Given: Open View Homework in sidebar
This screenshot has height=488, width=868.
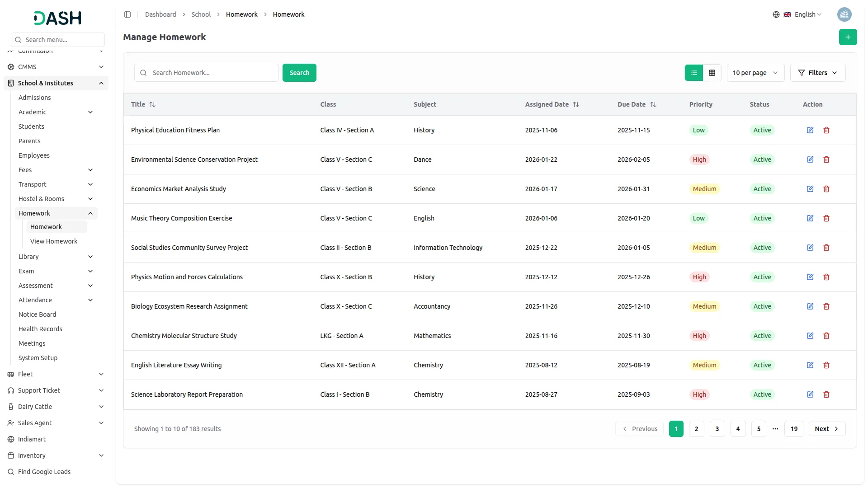Looking at the screenshot, I should [x=54, y=241].
